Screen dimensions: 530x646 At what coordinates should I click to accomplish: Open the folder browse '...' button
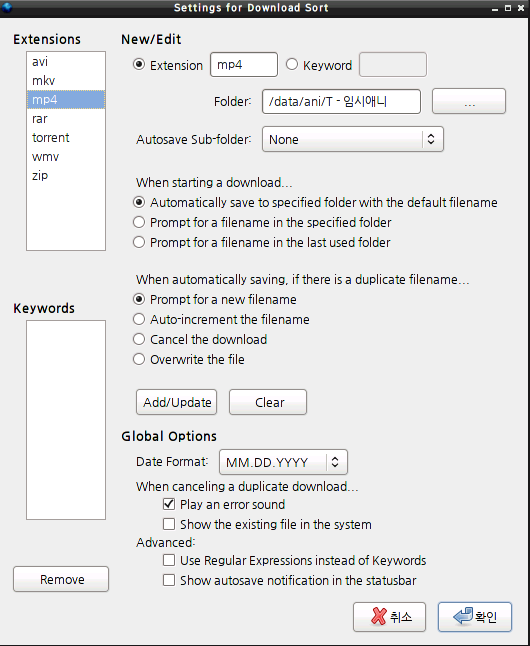(469, 101)
